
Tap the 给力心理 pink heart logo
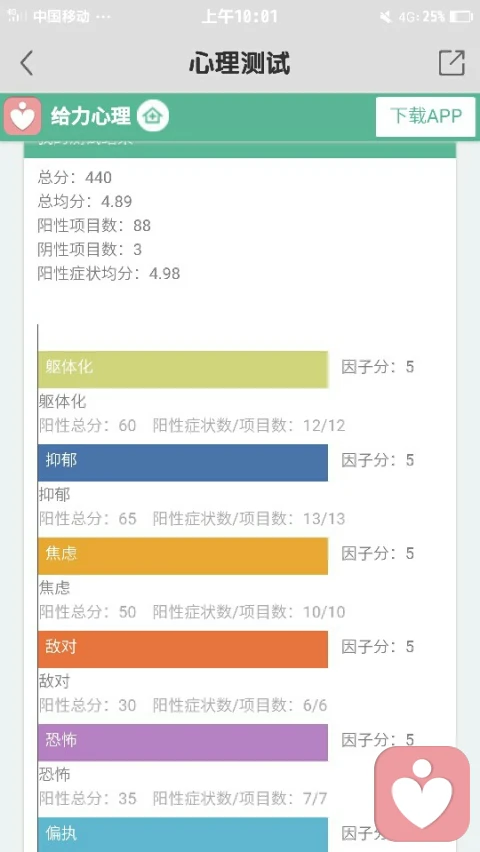(x=22, y=116)
